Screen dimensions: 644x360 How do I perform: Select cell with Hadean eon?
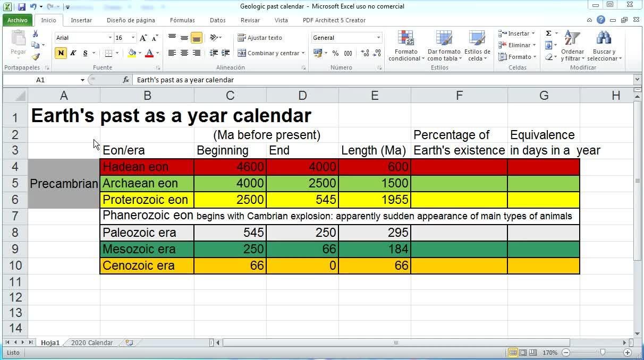coord(147,167)
